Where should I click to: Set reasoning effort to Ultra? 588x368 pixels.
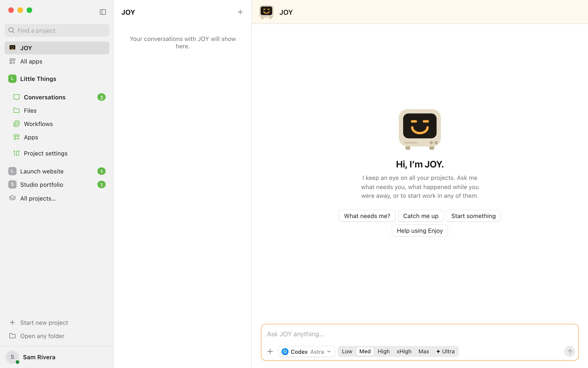(445, 351)
